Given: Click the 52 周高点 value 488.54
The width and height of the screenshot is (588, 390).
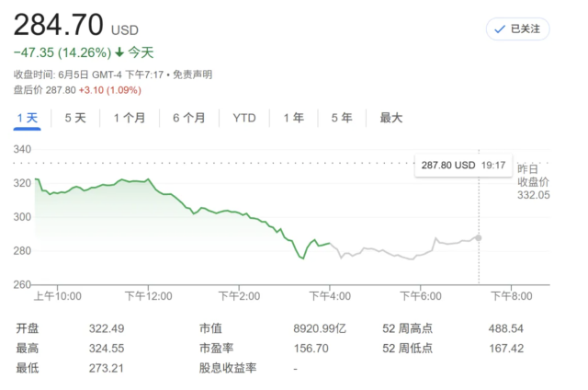Looking at the screenshot, I should click(x=505, y=328).
